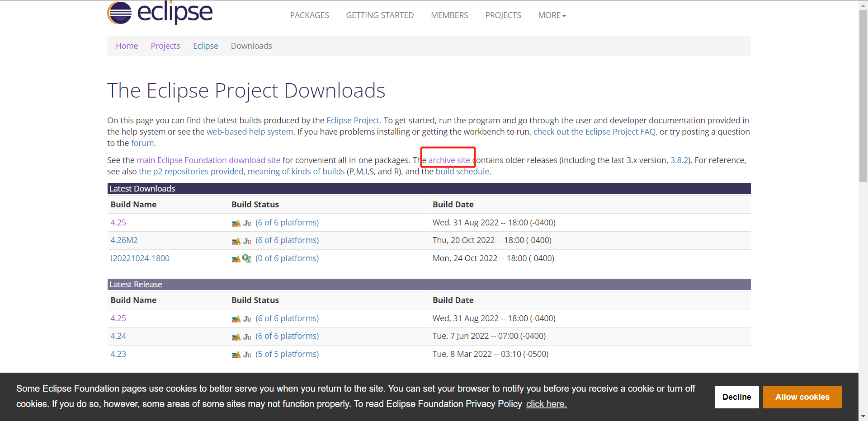Open build 4.26M2
This screenshot has width=868, height=421.
(x=124, y=240)
